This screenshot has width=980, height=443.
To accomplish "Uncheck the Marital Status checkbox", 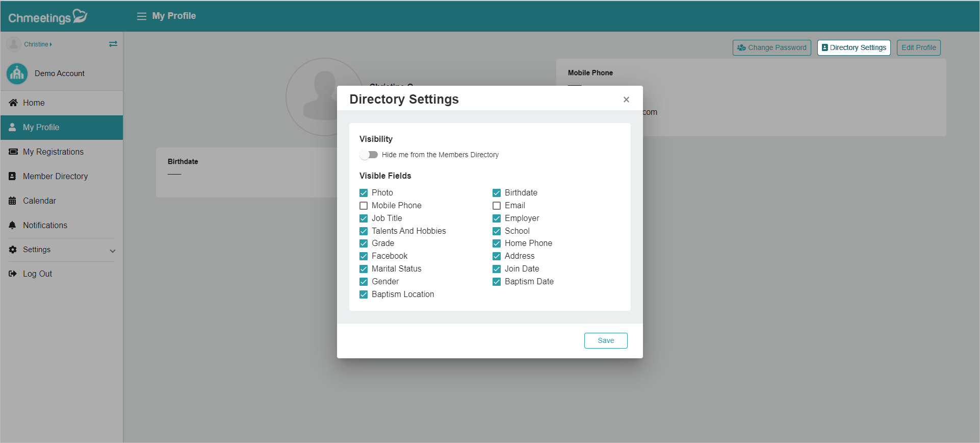I will [364, 269].
